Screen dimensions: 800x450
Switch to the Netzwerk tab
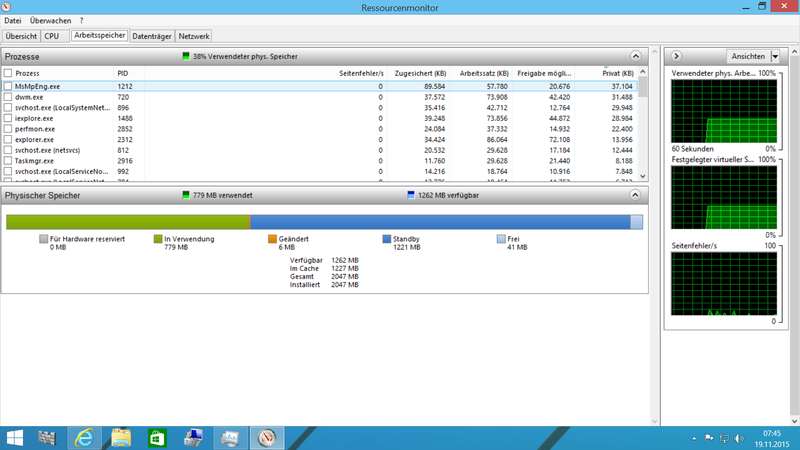[x=194, y=36]
